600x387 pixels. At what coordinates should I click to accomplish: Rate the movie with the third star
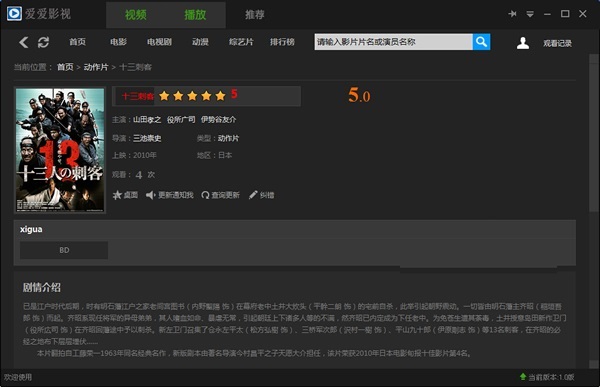192,96
